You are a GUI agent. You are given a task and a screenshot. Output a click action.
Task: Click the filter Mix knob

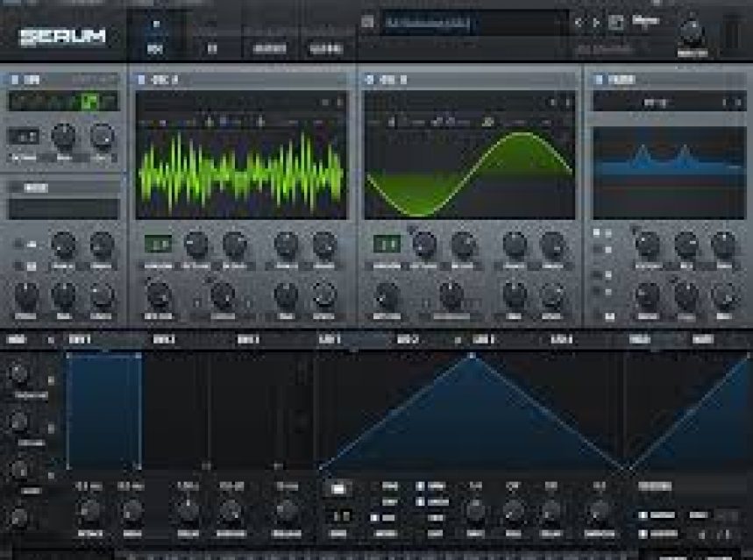pyautogui.click(x=724, y=294)
